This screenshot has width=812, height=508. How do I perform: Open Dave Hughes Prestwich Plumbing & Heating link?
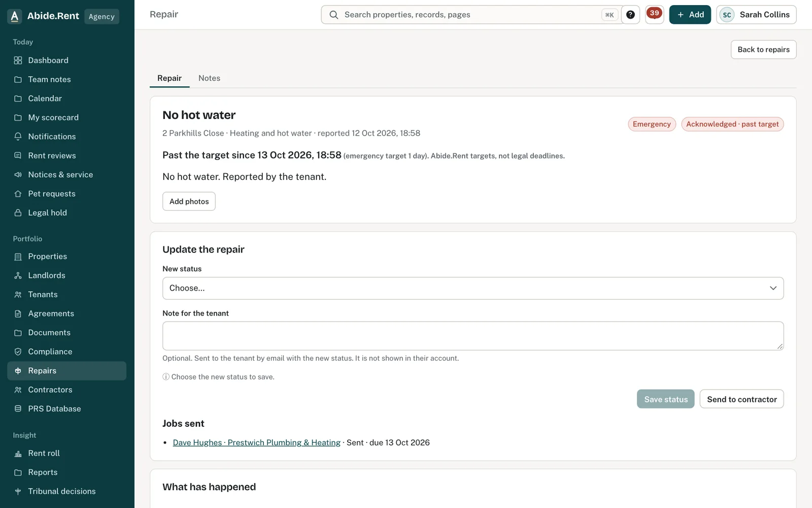(256, 442)
